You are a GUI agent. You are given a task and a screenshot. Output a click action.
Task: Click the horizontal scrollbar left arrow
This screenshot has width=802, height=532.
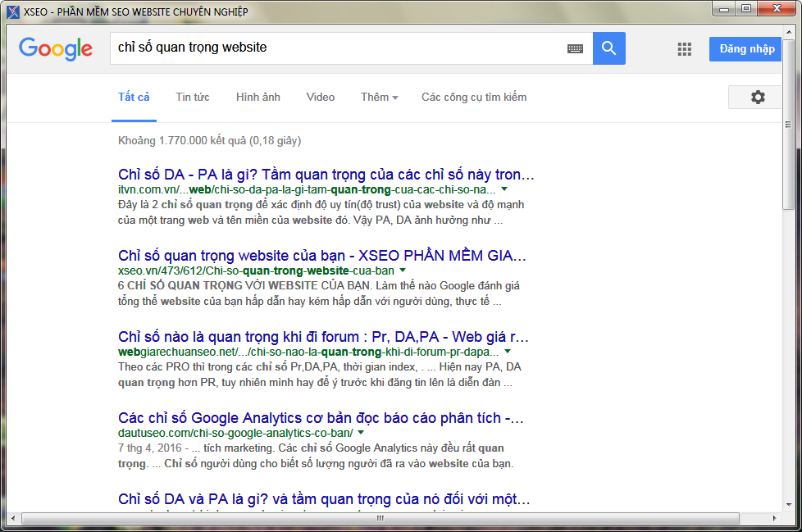pyautogui.click(x=13, y=518)
